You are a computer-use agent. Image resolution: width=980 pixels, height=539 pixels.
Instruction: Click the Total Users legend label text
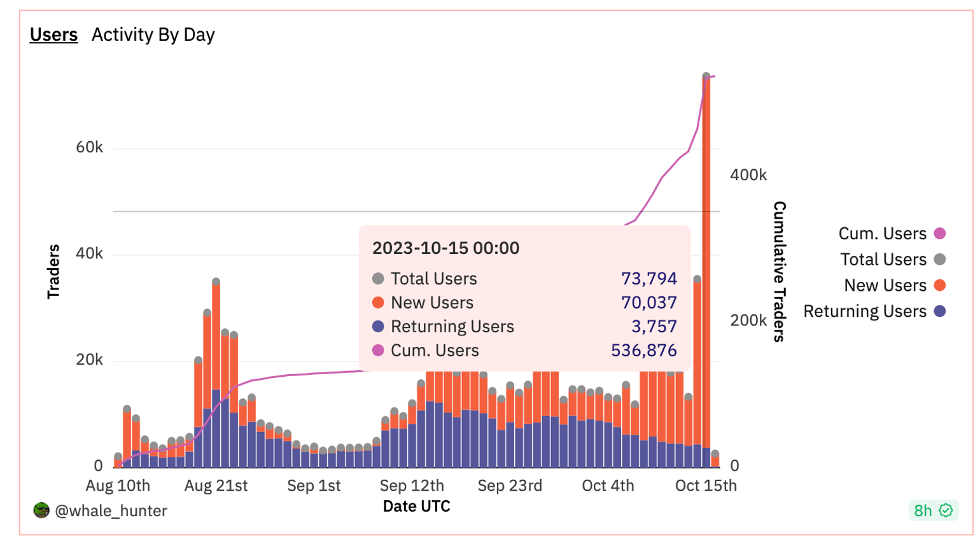click(883, 260)
